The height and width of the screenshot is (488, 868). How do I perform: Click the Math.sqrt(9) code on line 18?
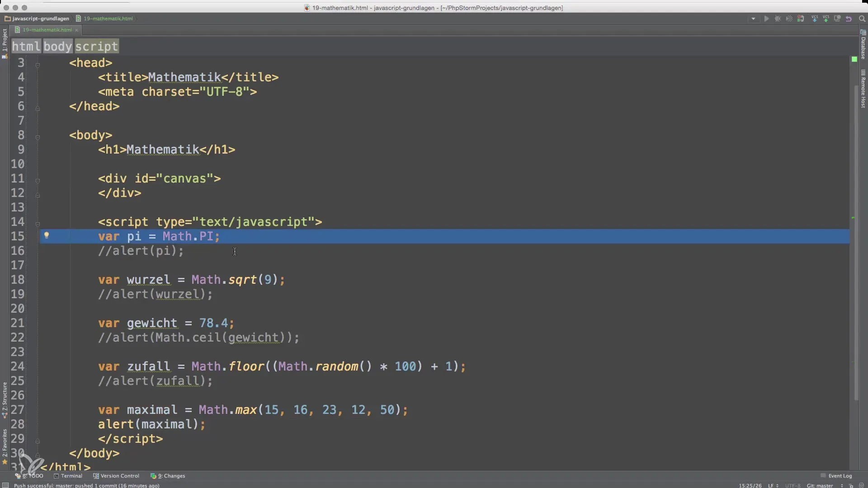point(235,280)
